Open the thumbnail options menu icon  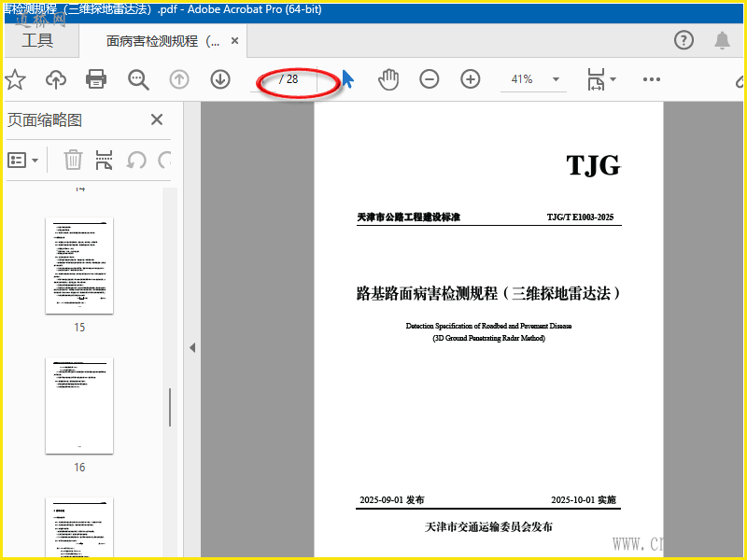click(22, 160)
